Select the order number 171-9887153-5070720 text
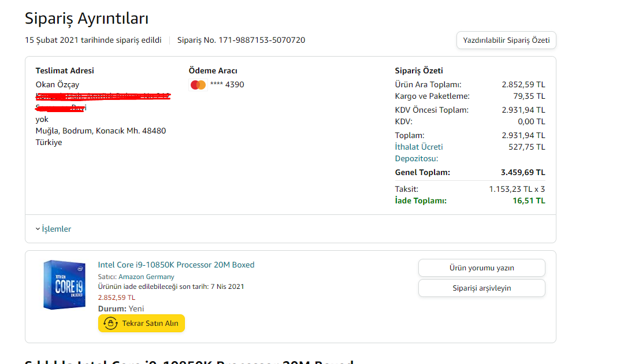 pyautogui.click(x=262, y=40)
